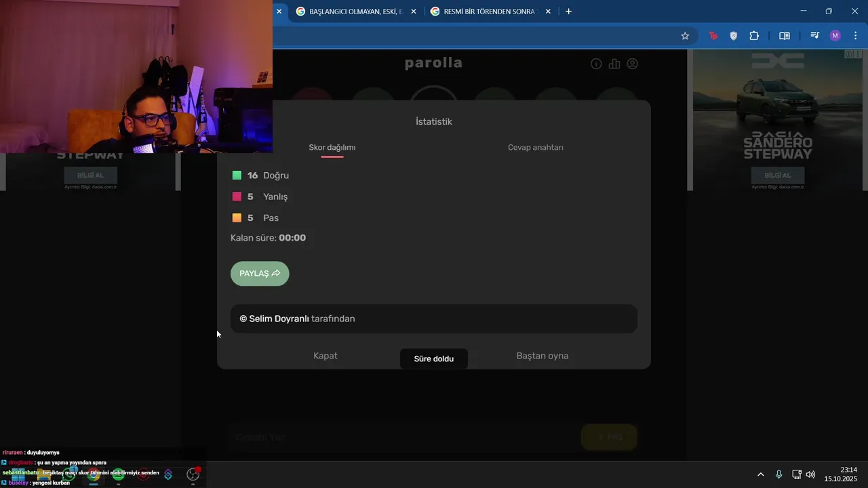Bookmark this page with the star icon
This screenshot has width=868, height=488.
685,36
